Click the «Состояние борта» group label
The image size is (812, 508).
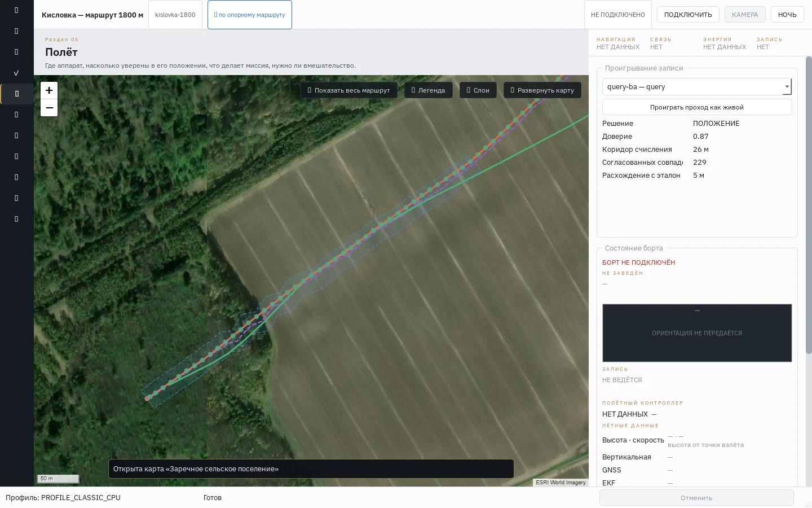(634, 248)
